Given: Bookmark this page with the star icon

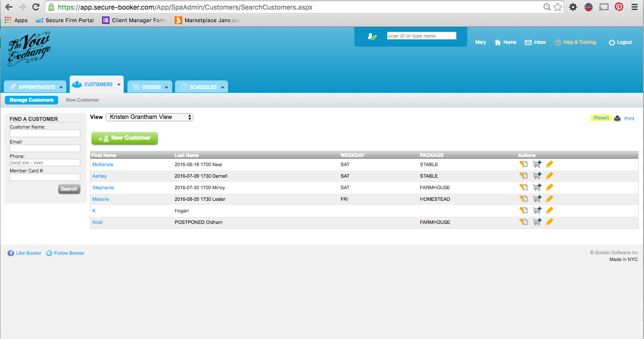Looking at the screenshot, I should click(557, 7).
